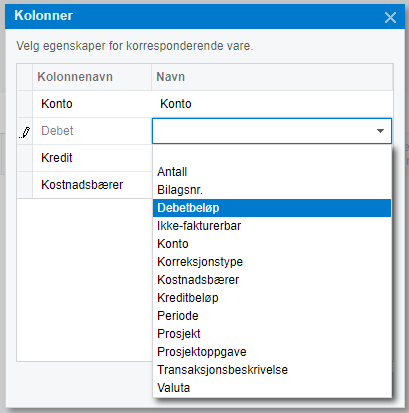Open the Navn dropdown arrow for Debet
409x413 pixels.
point(380,131)
